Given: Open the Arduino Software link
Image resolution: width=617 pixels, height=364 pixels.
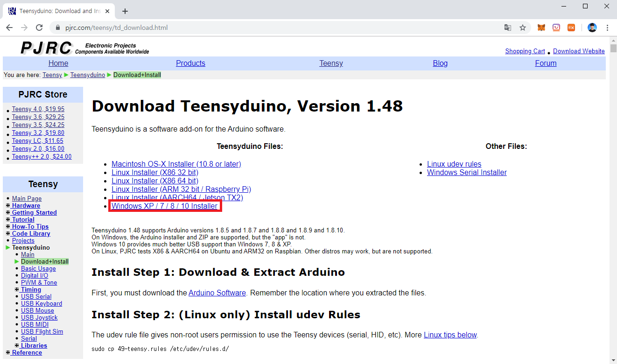Looking at the screenshot, I should 217,293.
